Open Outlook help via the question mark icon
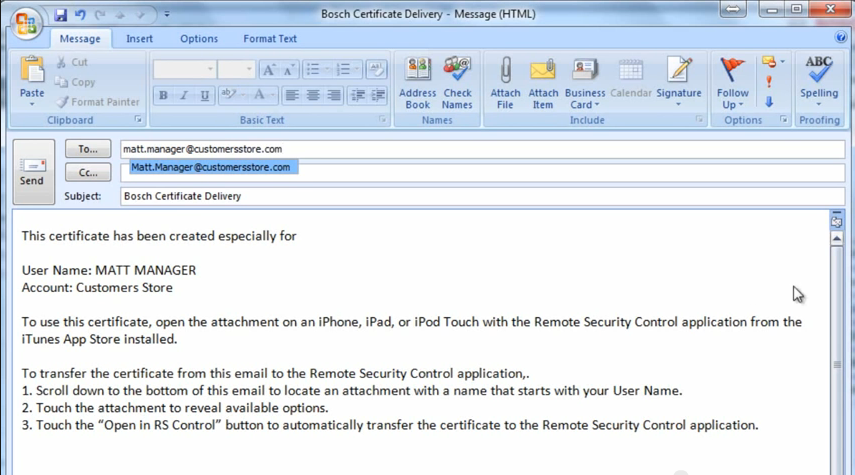This screenshot has height=475, width=855. [840, 37]
